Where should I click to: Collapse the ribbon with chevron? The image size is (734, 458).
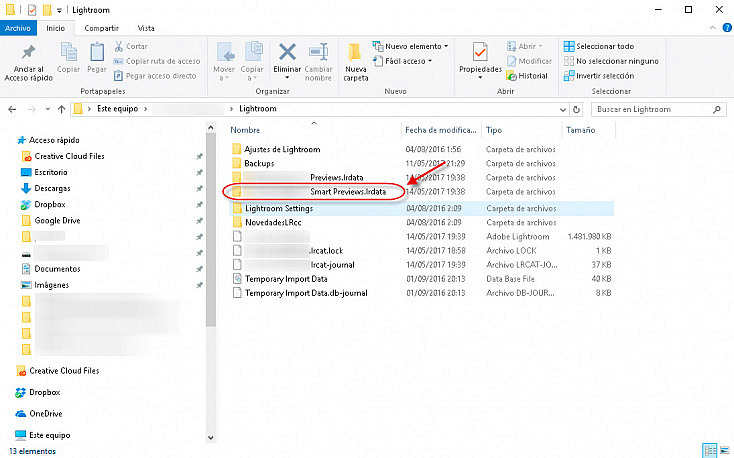(712, 28)
